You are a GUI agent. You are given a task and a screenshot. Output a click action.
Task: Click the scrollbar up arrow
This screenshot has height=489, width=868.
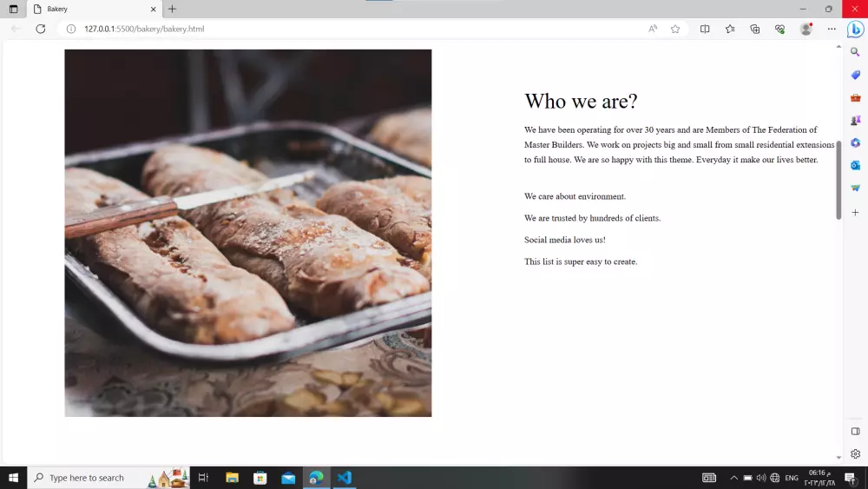point(838,47)
